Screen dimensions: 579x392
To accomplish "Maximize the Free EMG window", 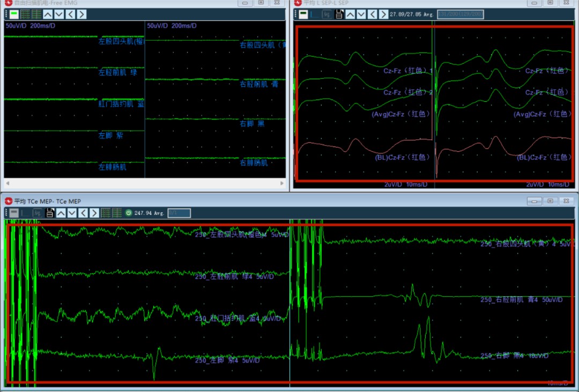I will coord(261,3).
